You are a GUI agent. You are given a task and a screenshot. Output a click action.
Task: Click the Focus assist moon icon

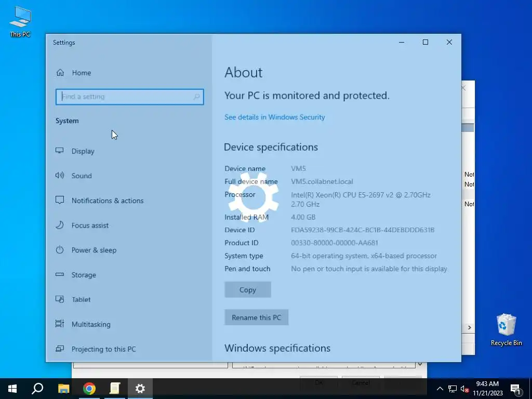point(60,225)
